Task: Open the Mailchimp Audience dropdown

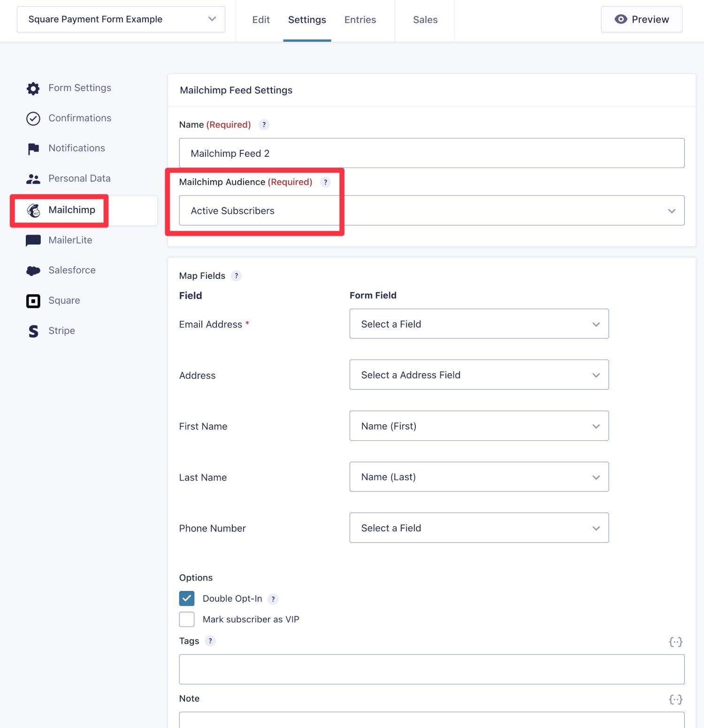Action: 432,211
